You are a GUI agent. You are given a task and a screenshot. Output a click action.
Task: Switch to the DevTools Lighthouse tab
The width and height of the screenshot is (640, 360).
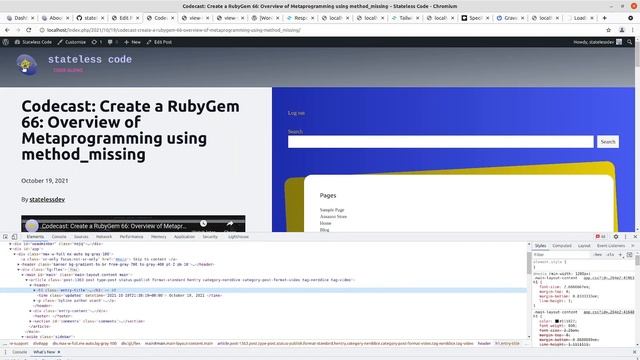[x=238, y=237]
